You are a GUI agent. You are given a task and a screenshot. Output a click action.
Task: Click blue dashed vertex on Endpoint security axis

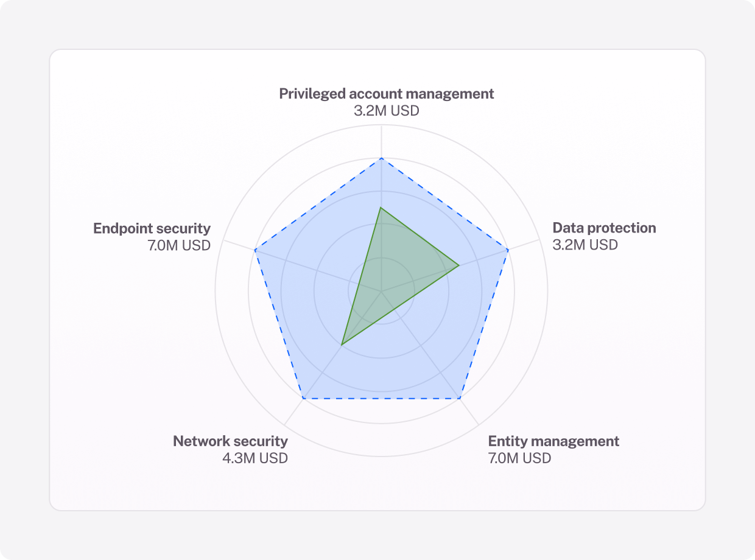pyautogui.click(x=255, y=250)
